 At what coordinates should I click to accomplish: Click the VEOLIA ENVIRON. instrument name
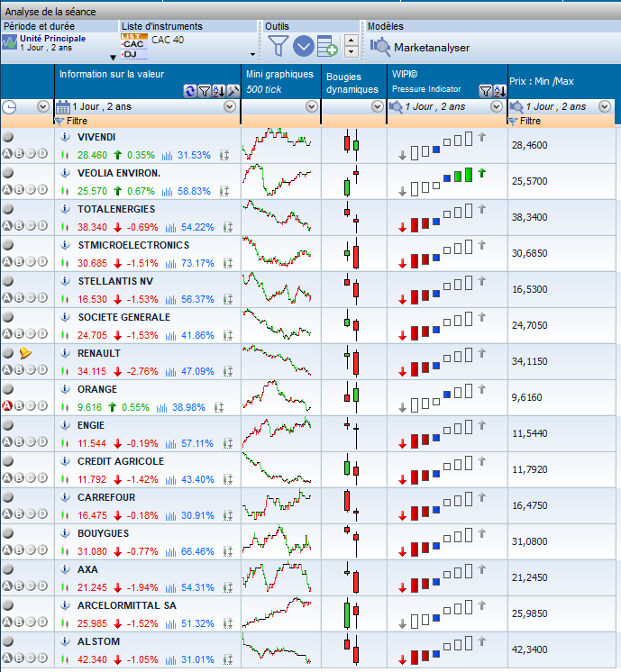pyautogui.click(x=119, y=173)
